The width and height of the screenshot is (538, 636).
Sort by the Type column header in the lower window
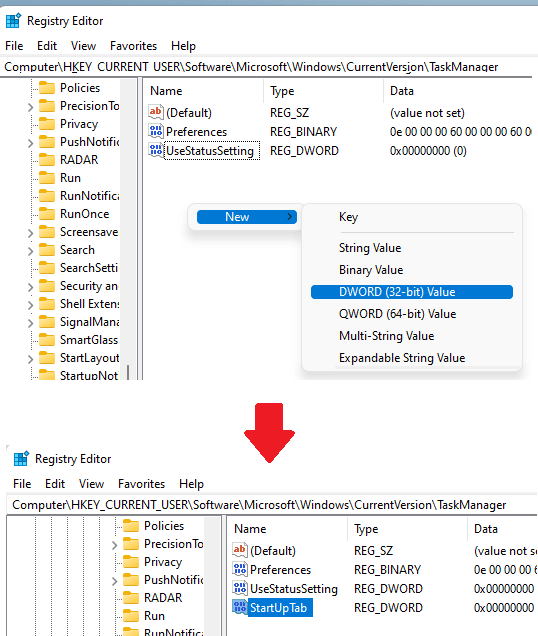366,529
